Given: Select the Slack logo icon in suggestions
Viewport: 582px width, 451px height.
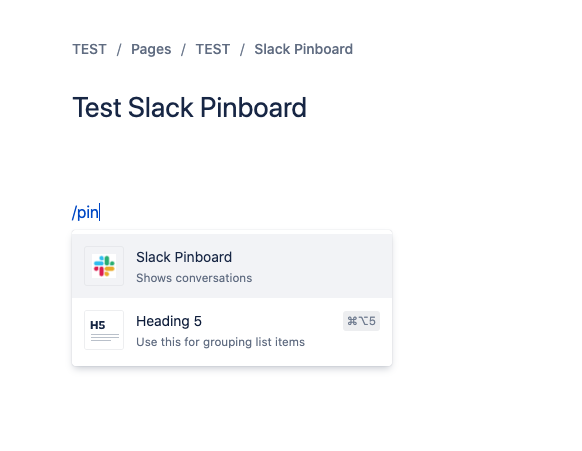Looking at the screenshot, I should [x=104, y=266].
